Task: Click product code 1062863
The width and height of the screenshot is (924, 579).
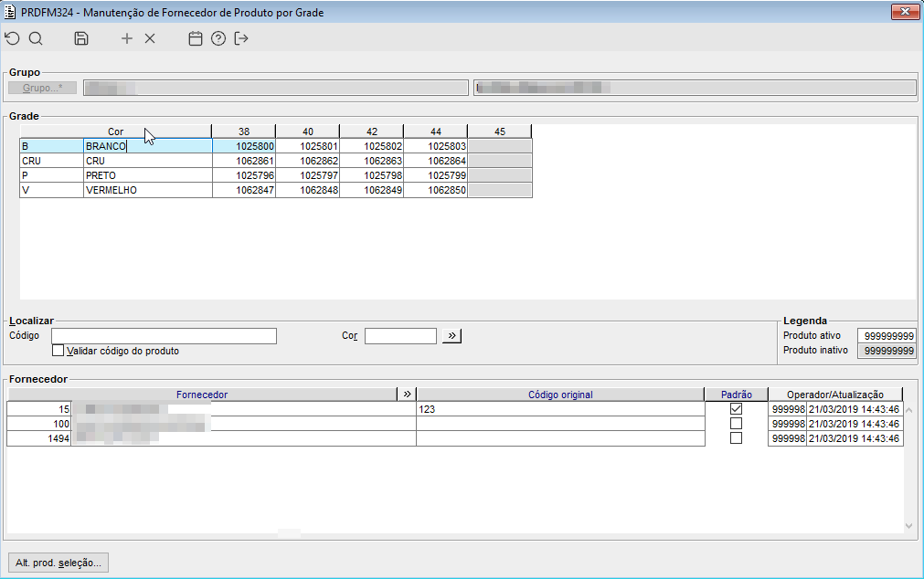Action: pyautogui.click(x=372, y=161)
